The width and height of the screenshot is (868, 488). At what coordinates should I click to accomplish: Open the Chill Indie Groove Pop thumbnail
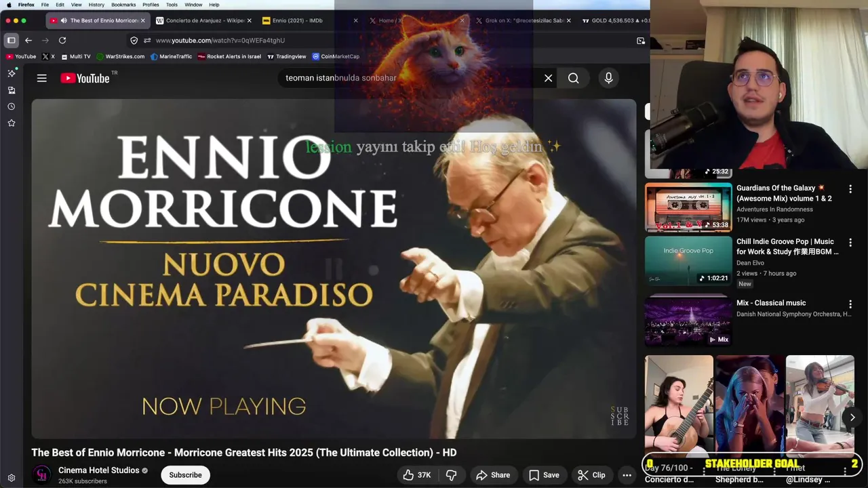point(688,260)
